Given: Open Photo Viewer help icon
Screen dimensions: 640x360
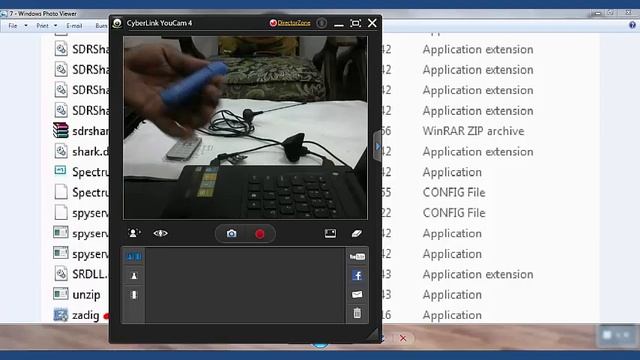Looking at the screenshot, I should [632, 25].
